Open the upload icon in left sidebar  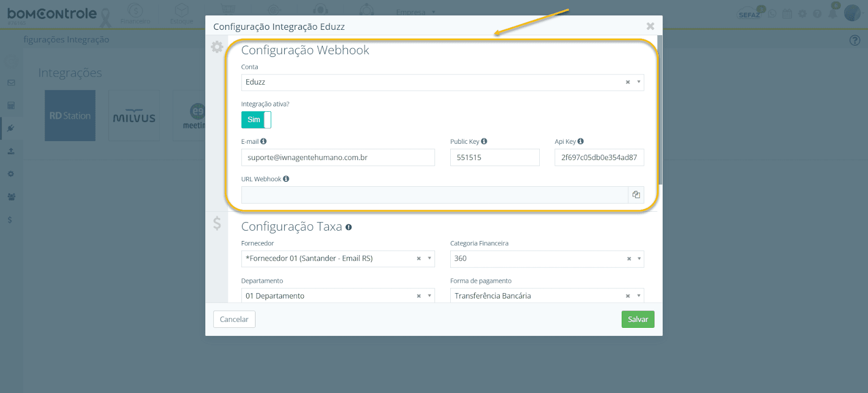click(x=11, y=151)
